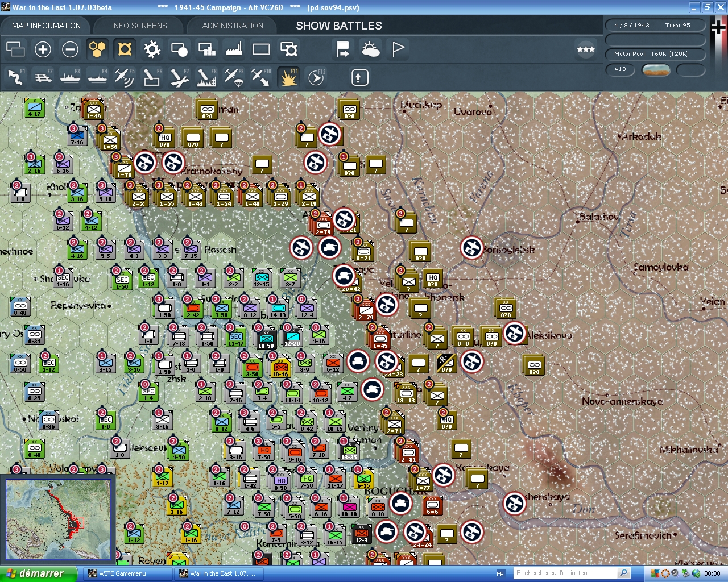Select the Soviet unit labeled 1=49

pyautogui.click(x=93, y=109)
